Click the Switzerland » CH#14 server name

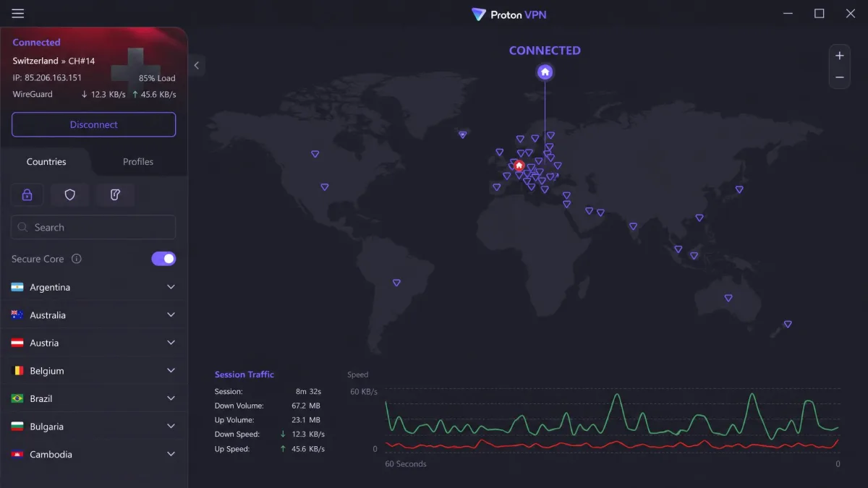(x=54, y=61)
